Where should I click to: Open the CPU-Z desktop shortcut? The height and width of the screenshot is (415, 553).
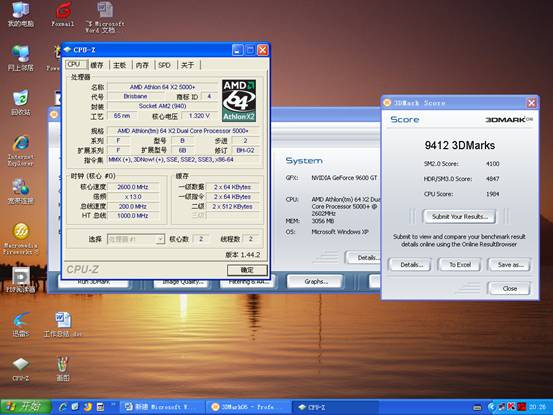tap(21, 369)
